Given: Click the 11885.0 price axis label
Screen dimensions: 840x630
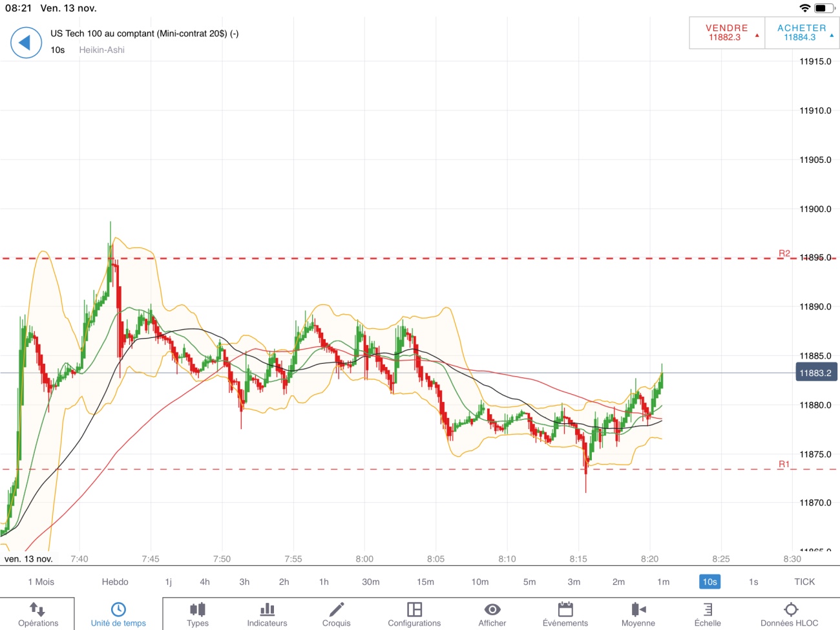Looking at the screenshot, I should (815, 355).
